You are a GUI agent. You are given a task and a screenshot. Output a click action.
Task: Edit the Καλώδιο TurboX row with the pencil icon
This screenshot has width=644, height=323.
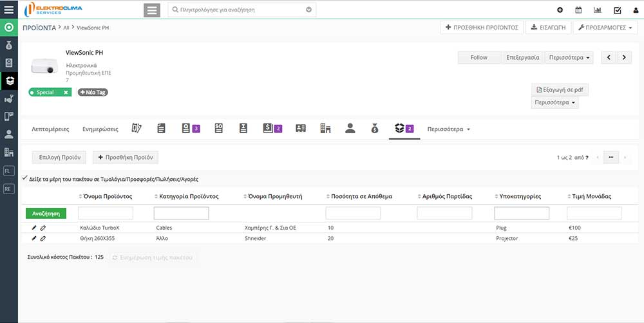tap(34, 227)
